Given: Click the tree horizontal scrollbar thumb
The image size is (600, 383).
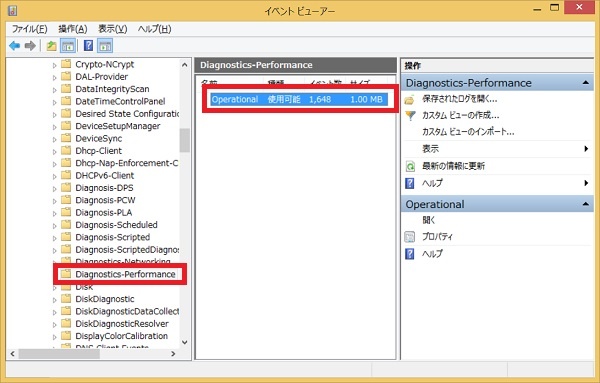Looking at the screenshot, I should pyautogui.click(x=59, y=354).
